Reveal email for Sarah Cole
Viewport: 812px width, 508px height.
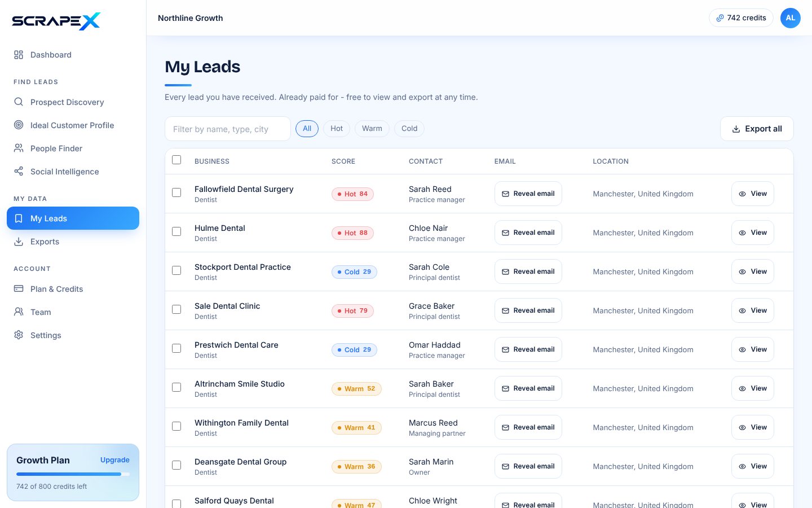(528, 271)
